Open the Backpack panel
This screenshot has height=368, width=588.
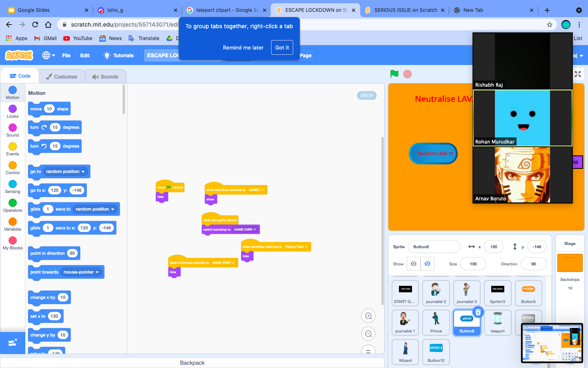pyautogui.click(x=192, y=363)
